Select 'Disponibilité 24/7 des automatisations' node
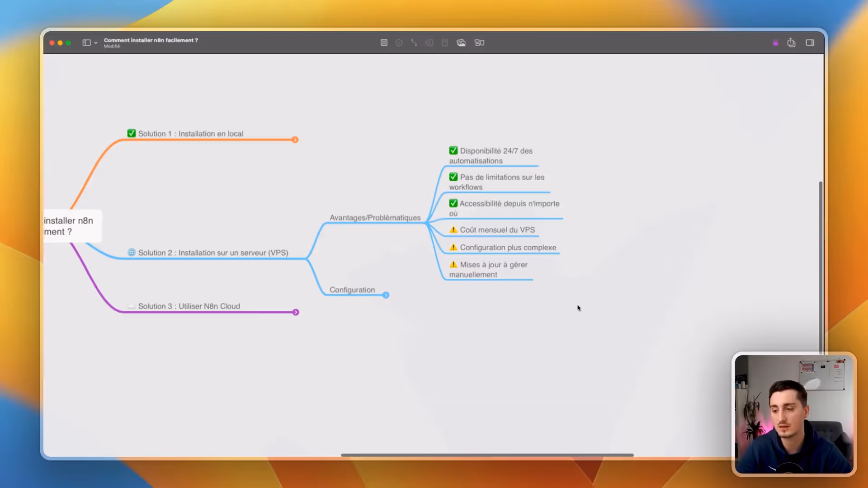 [x=491, y=156]
